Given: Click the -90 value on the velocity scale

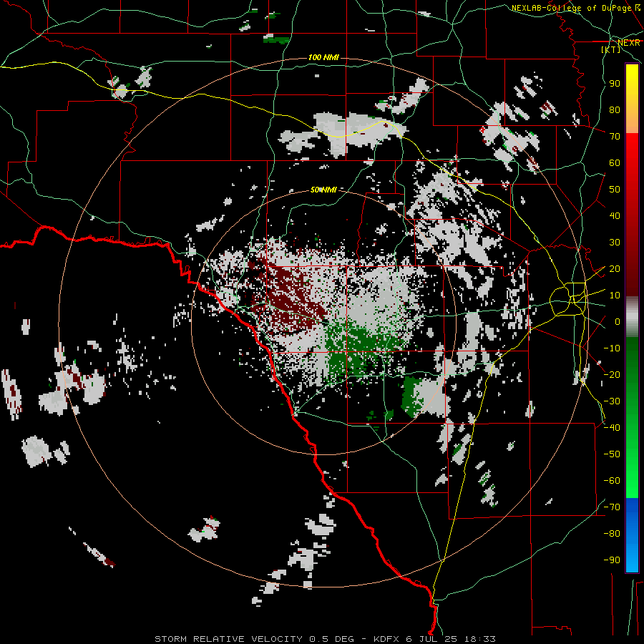Looking at the screenshot, I should (612, 560).
